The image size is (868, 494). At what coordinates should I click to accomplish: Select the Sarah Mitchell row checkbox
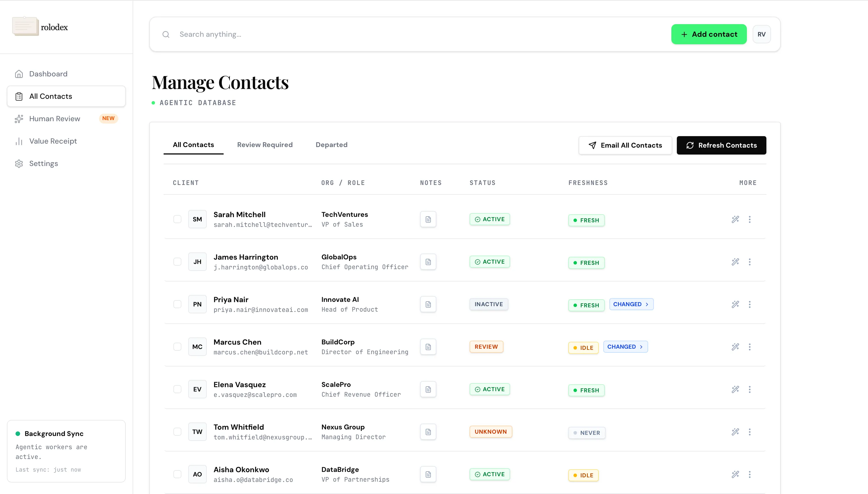click(x=177, y=219)
